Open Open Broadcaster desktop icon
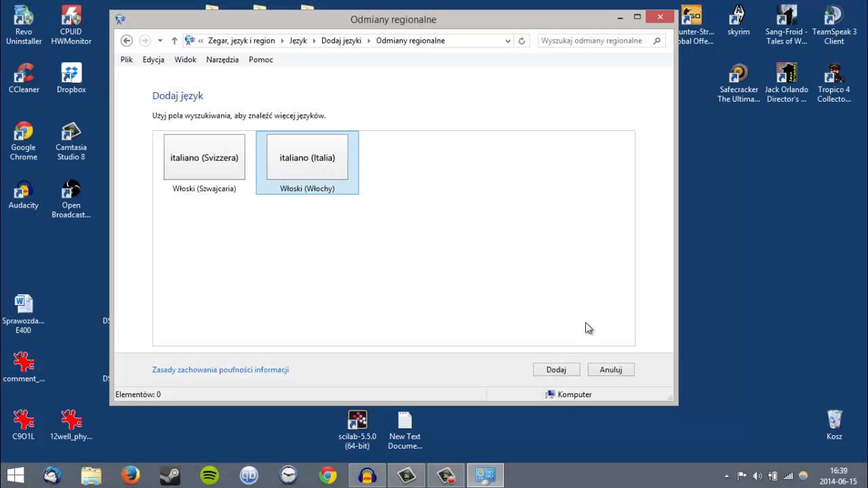Screen dimensions: 868x488 coord(71,199)
